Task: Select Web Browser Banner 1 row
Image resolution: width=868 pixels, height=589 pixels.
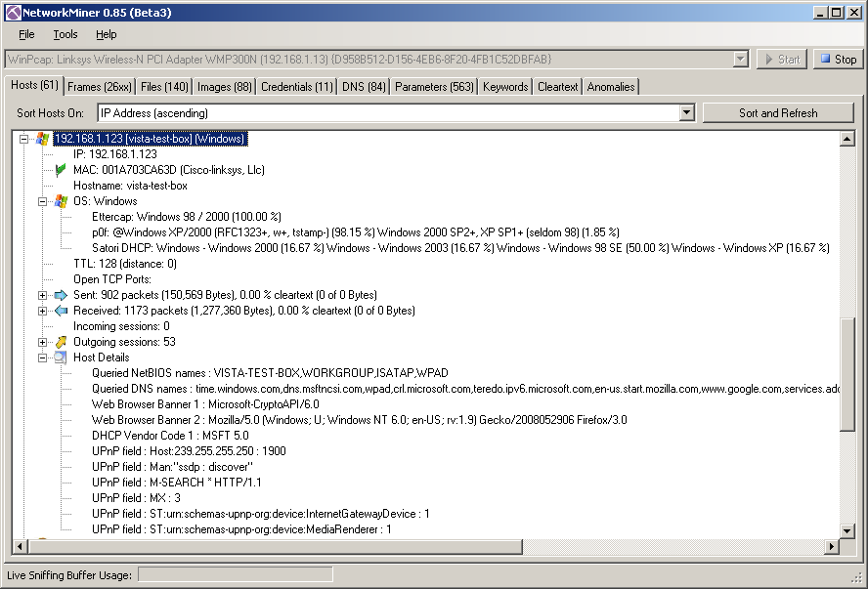Action: 205,404
